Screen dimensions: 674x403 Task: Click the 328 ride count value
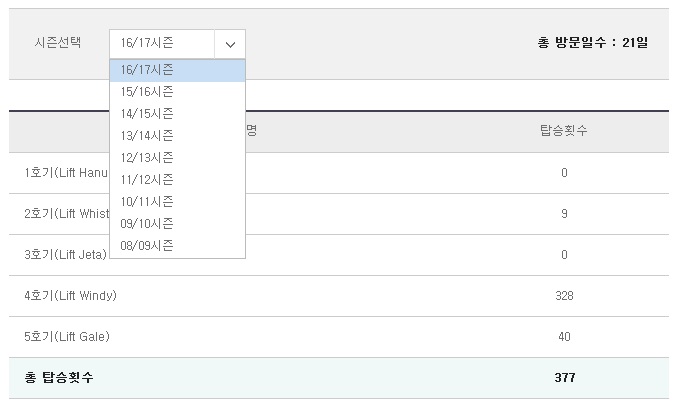point(564,296)
